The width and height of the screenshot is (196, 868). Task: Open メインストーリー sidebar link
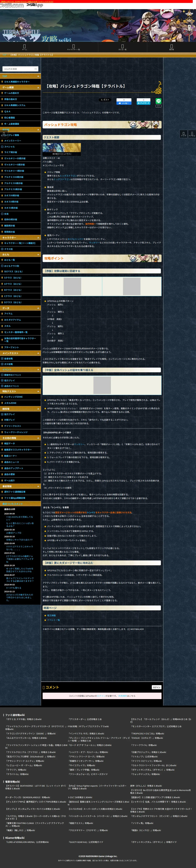pyautogui.click(x=12, y=141)
